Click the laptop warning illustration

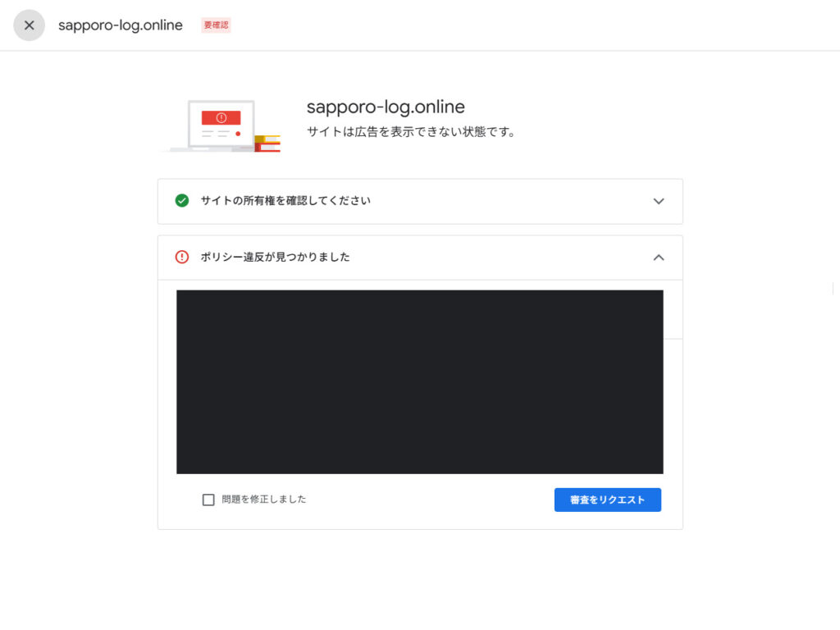pyautogui.click(x=221, y=126)
